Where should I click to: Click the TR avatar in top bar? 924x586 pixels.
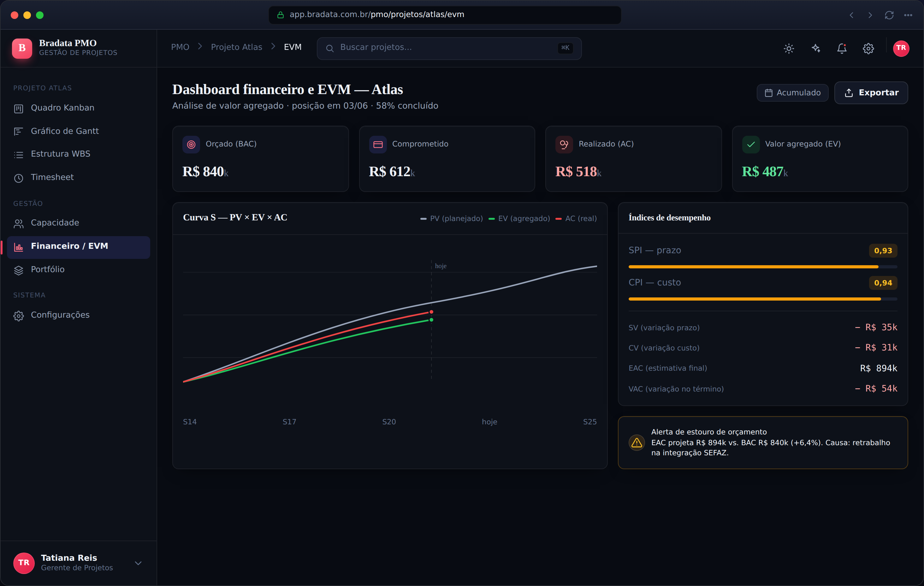901,48
